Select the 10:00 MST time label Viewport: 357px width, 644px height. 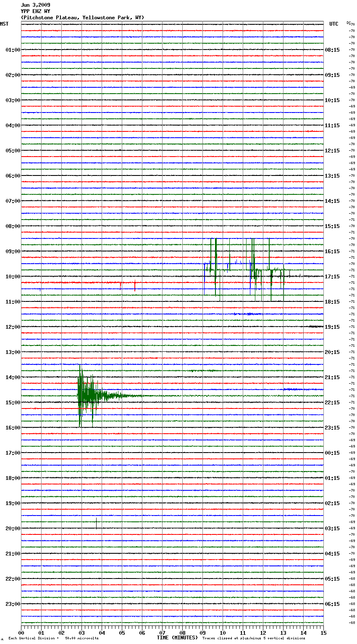tap(13, 277)
